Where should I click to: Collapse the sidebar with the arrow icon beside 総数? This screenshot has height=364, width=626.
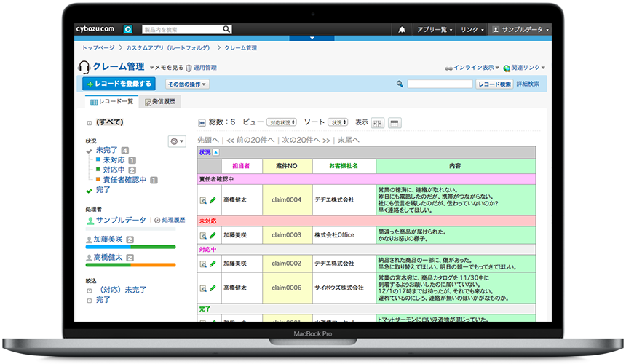coord(202,122)
